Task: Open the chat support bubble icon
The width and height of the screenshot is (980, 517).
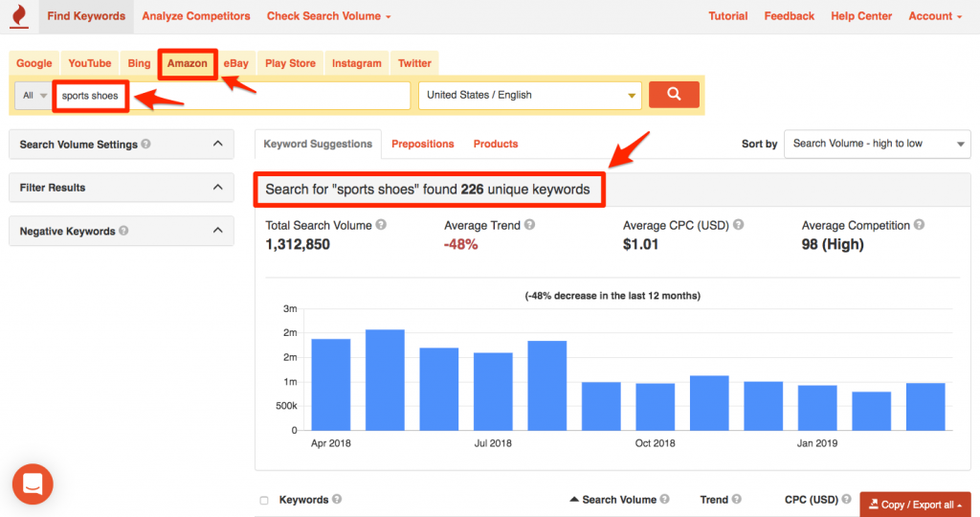Action: [33, 483]
